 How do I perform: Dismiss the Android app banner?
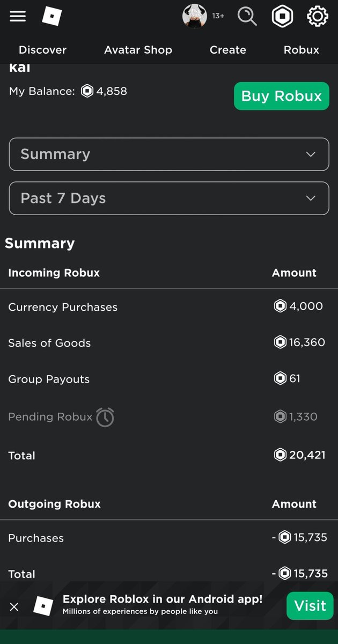[x=14, y=606]
